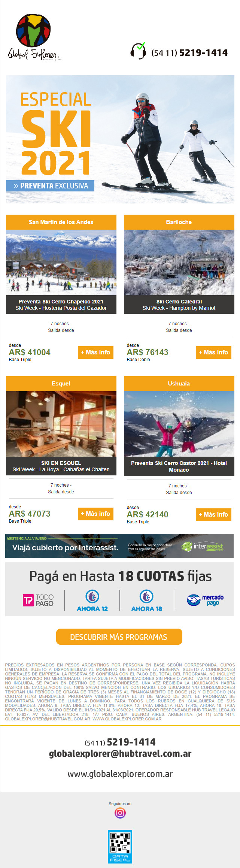Click the www.globalexplorer.com.ar link

coord(120,774)
